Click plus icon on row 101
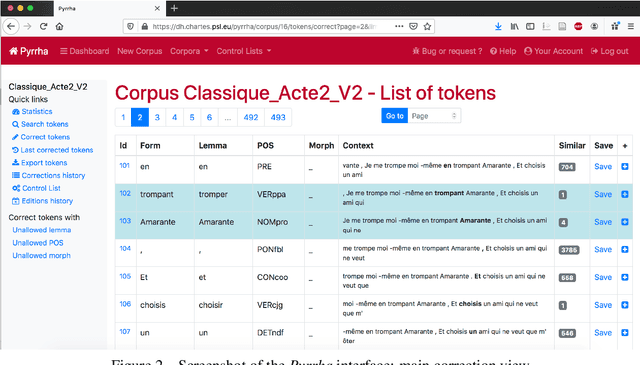 click(625, 167)
